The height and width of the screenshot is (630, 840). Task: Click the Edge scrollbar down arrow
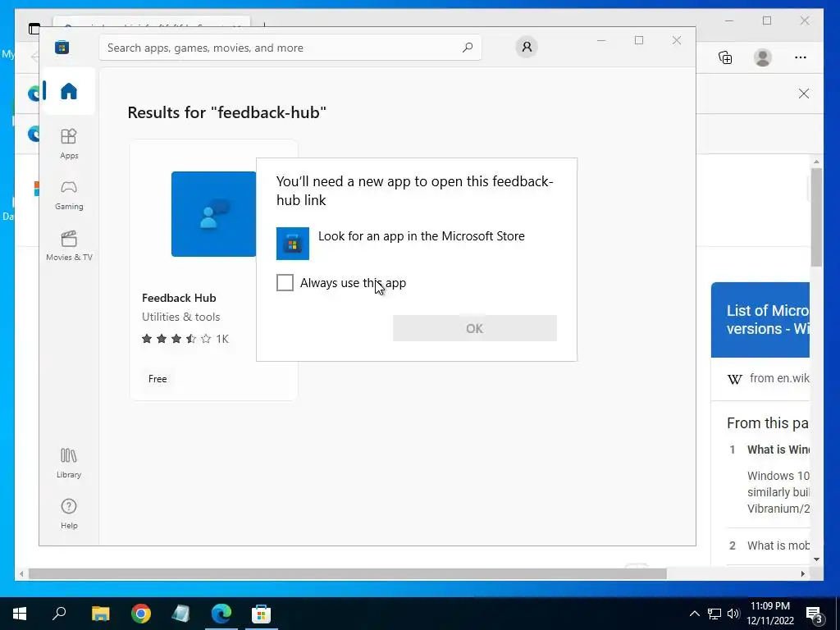816,559
